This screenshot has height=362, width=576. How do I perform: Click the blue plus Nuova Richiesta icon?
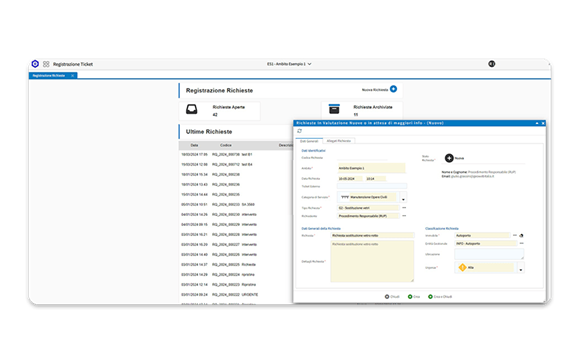[393, 89]
